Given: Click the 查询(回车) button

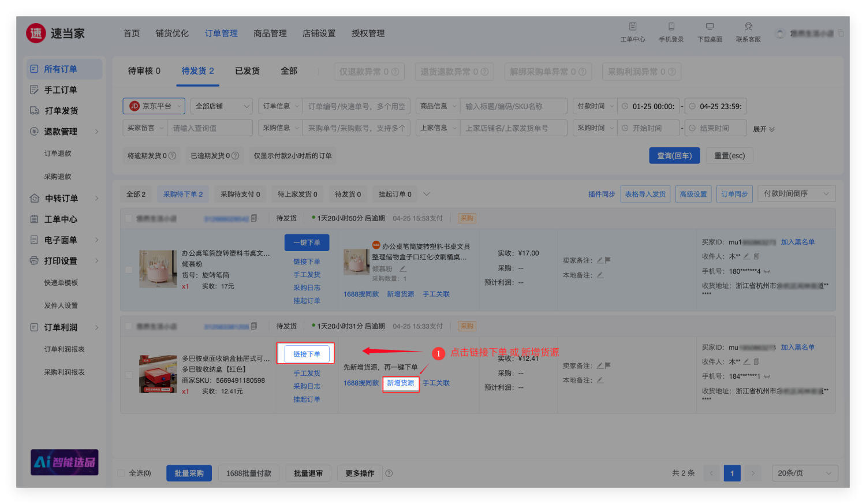Looking at the screenshot, I should coord(674,156).
